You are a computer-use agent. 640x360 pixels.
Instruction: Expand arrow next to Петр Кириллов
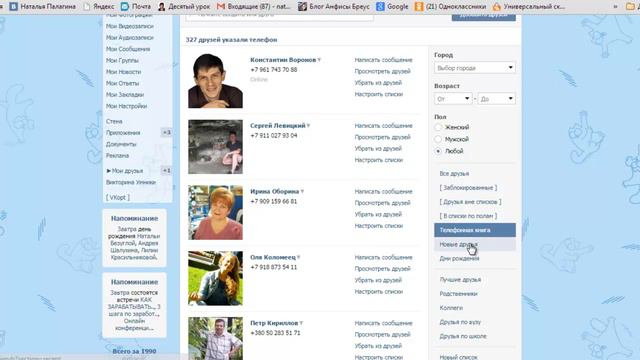(x=301, y=323)
